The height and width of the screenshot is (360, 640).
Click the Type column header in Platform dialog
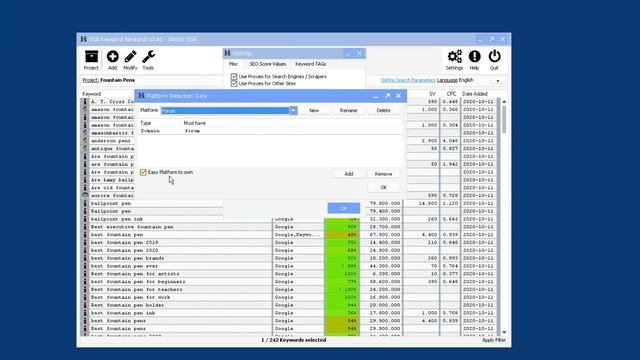pos(145,123)
